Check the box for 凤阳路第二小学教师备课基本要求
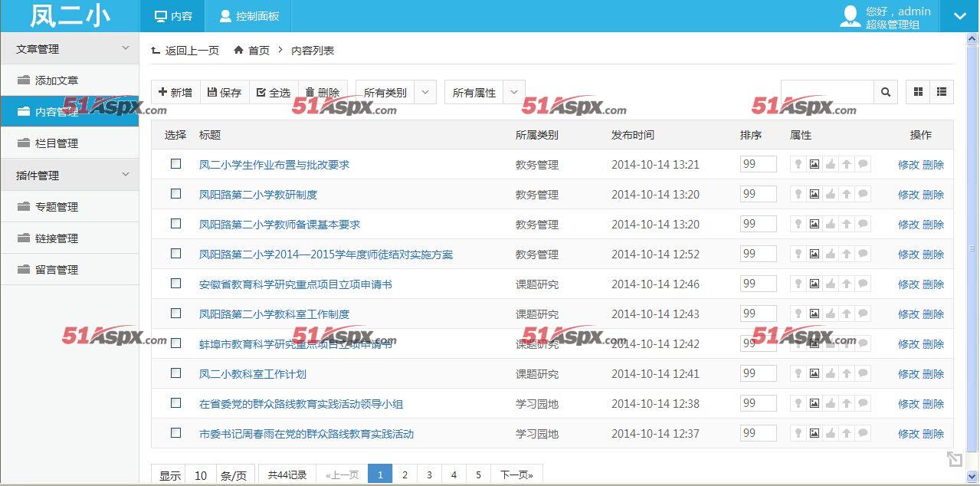 coord(175,223)
